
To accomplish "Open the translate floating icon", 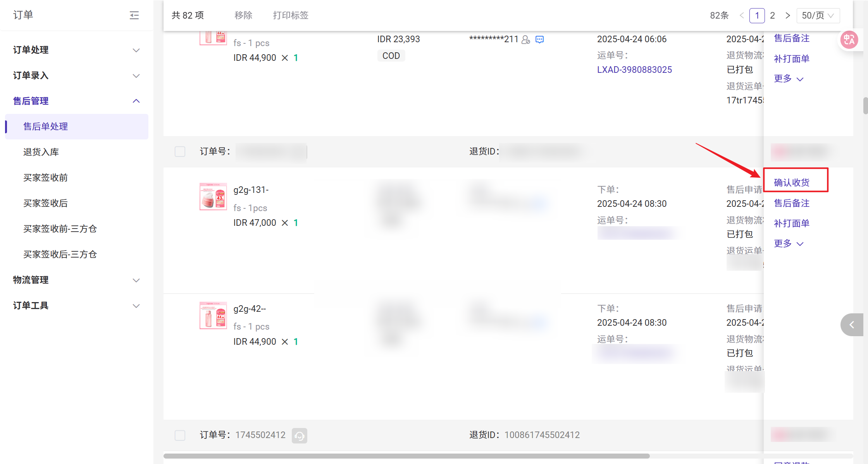I will point(849,40).
